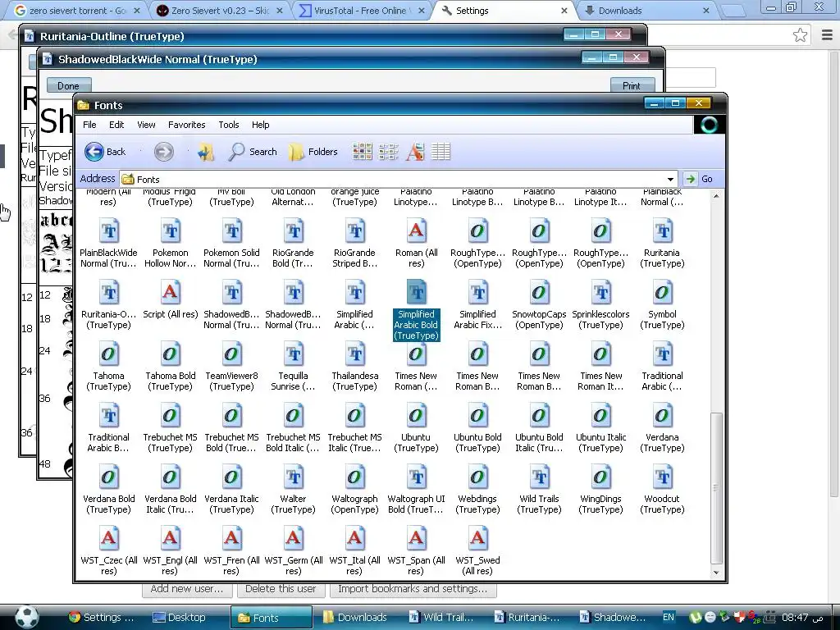The image size is (840, 630).
Task: Click Done in ShadowedBlackWide font window
Action: (x=69, y=85)
